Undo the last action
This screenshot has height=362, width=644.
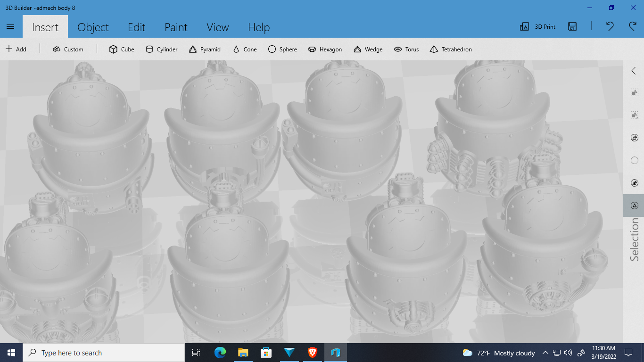point(610,26)
